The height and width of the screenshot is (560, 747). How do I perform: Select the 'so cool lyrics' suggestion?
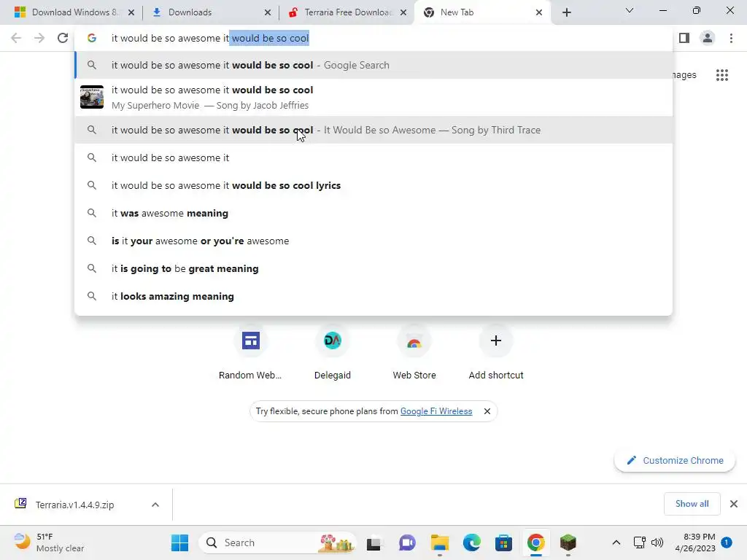(373, 185)
